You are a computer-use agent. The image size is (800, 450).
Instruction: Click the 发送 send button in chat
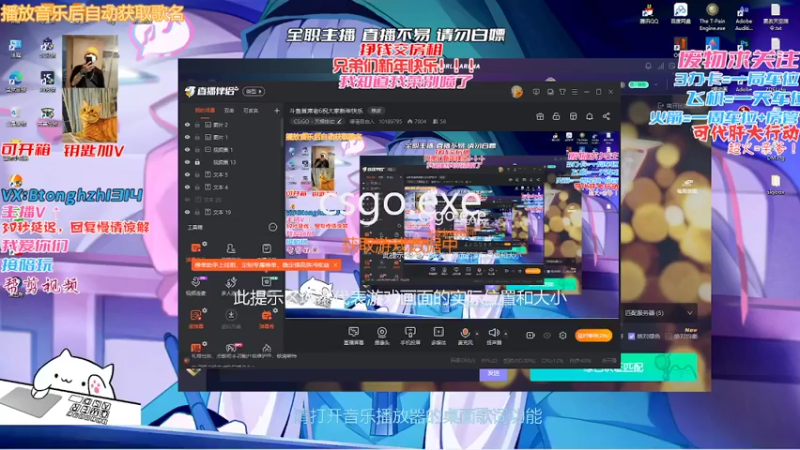tap(493, 373)
